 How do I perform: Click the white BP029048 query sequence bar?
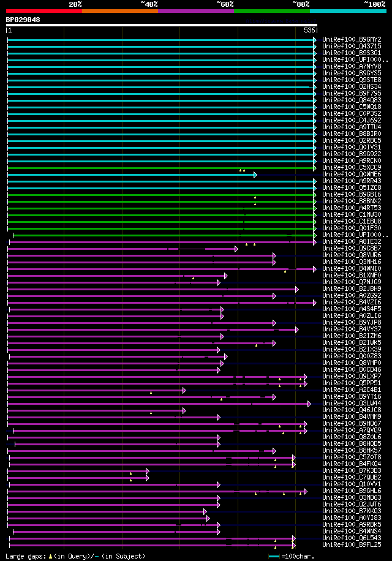tap(162, 25)
